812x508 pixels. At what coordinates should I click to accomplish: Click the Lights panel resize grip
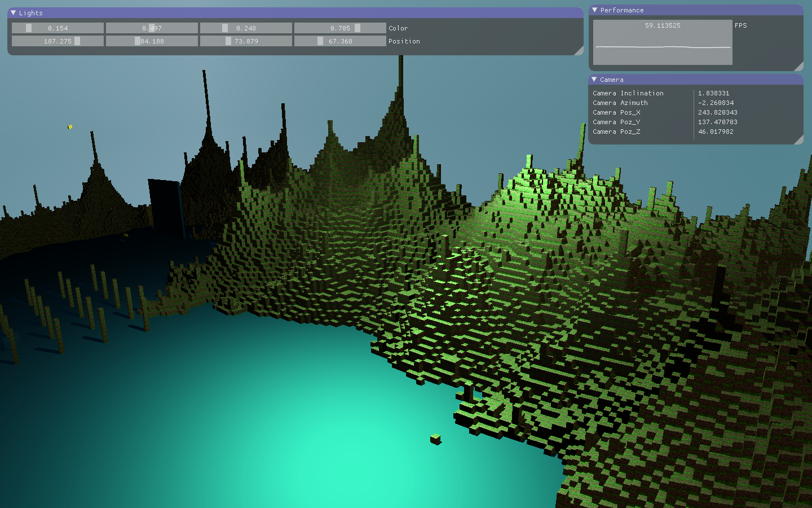(579, 51)
